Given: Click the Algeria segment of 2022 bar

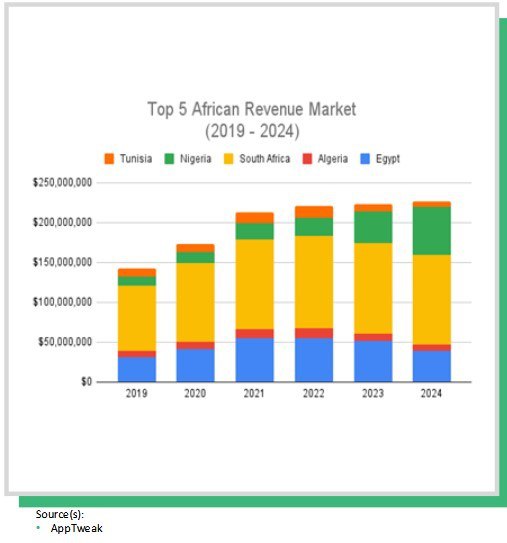Looking at the screenshot, I should (314, 333).
